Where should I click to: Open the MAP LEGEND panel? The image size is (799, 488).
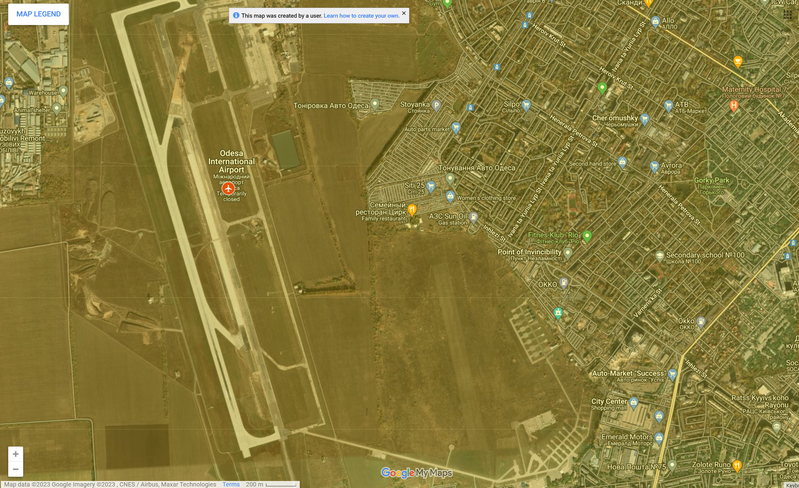[38, 14]
